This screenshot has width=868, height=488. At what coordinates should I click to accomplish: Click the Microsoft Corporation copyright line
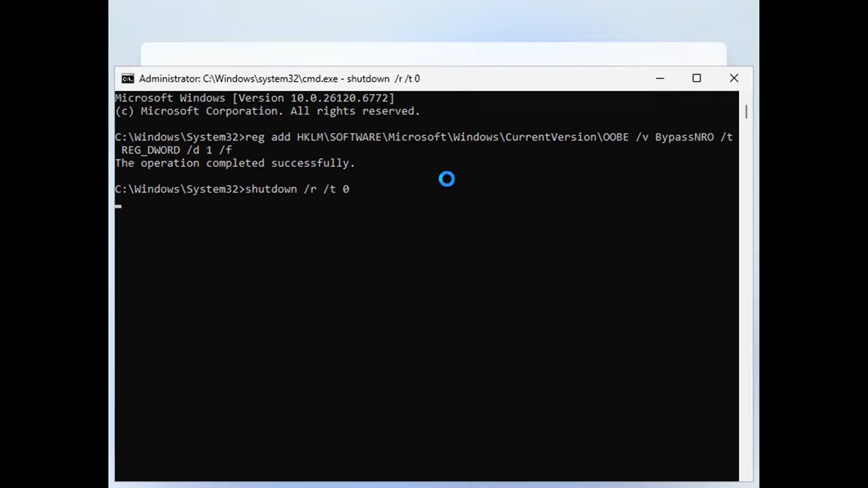pos(267,111)
